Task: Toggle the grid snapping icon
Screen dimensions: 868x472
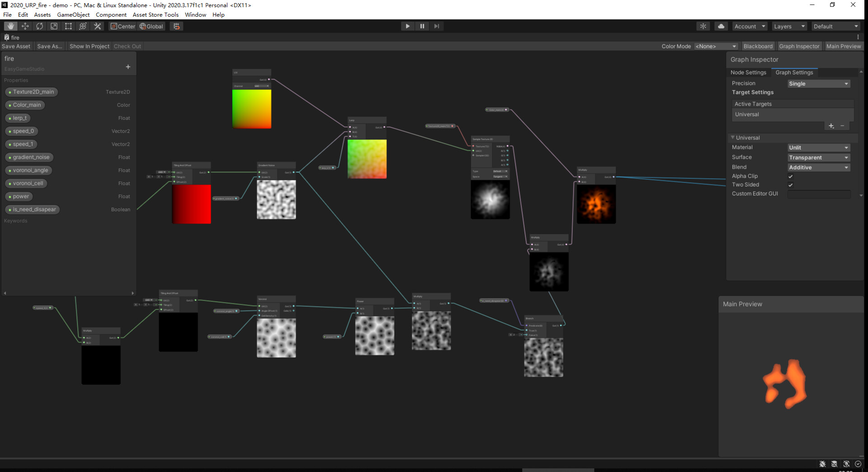Action: coord(176,26)
